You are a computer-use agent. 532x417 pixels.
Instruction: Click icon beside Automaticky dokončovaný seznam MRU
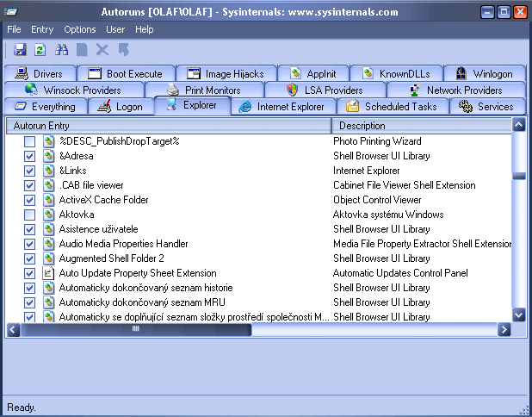[x=48, y=302]
